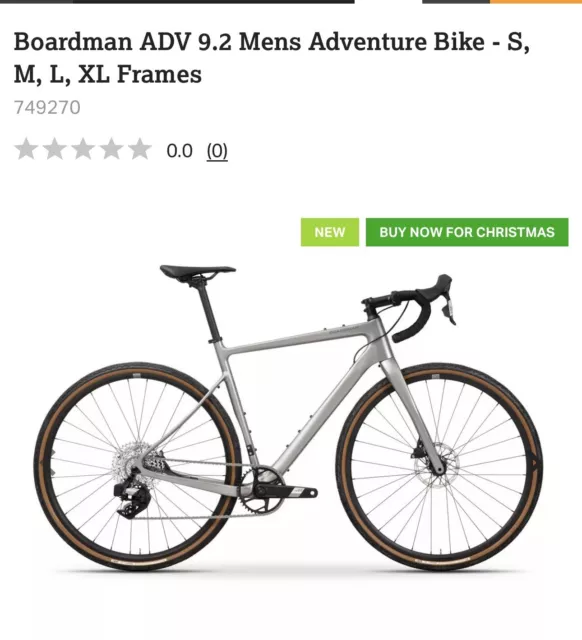582x640 pixels.
Task: Click the 0.0 average rating value
Action: pos(180,151)
